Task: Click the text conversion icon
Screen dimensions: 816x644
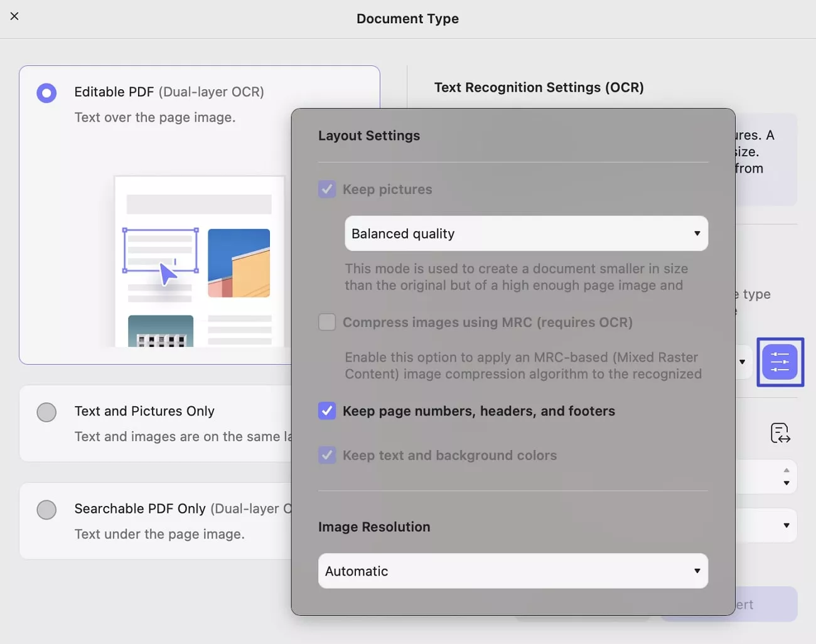Action: point(780,433)
